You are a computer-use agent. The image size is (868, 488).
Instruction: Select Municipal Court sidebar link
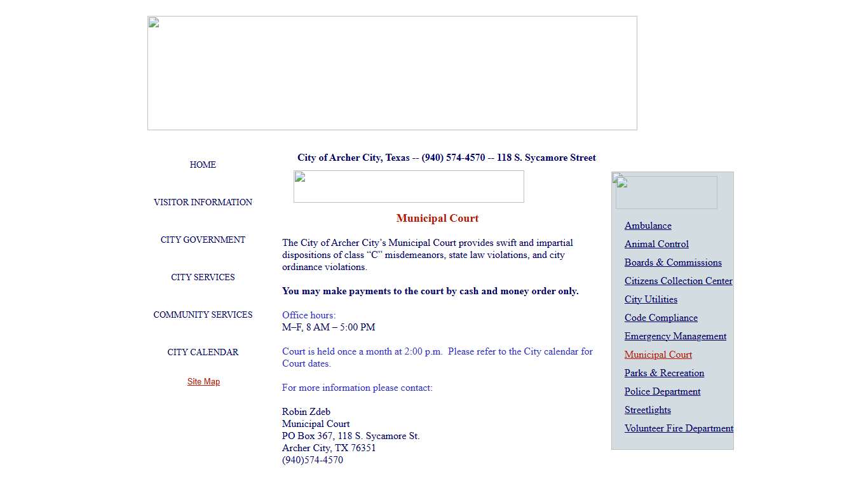pos(658,355)
